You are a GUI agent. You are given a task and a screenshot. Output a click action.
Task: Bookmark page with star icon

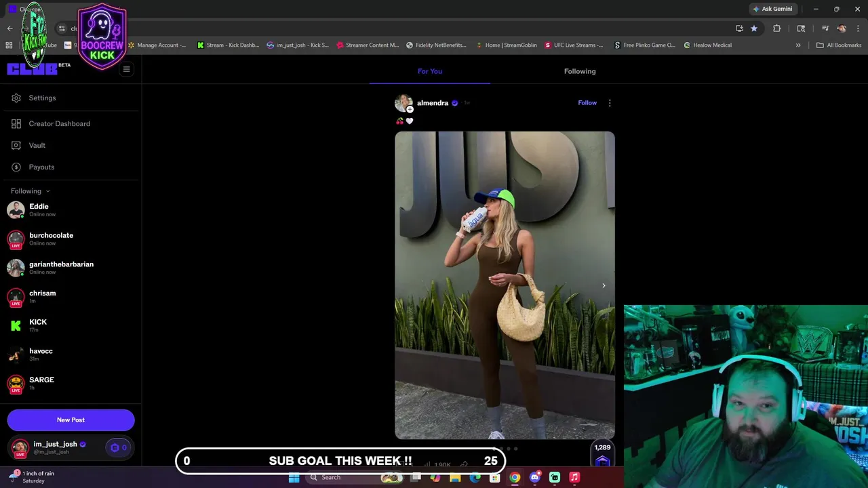[x=754, y=28]
